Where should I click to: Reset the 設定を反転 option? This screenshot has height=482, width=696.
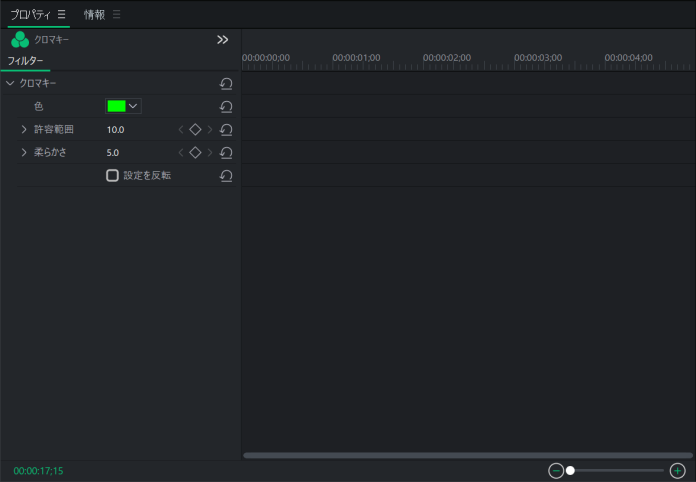point(226,176)
